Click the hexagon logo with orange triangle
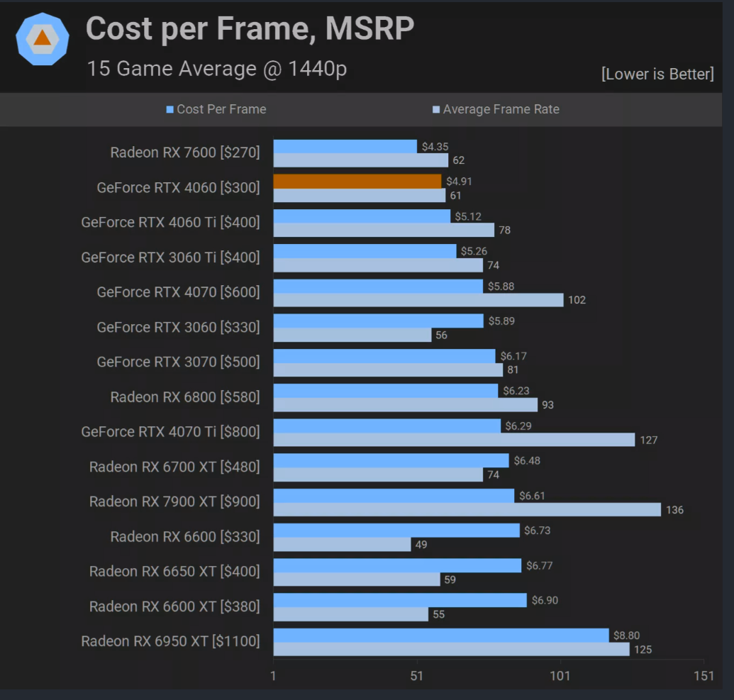 43,39
